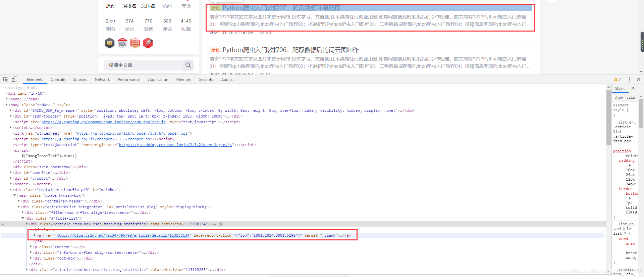Open article link Python爬虫入门教程06 词云图制作
This screenshot has height=277, width=644.
291,50
